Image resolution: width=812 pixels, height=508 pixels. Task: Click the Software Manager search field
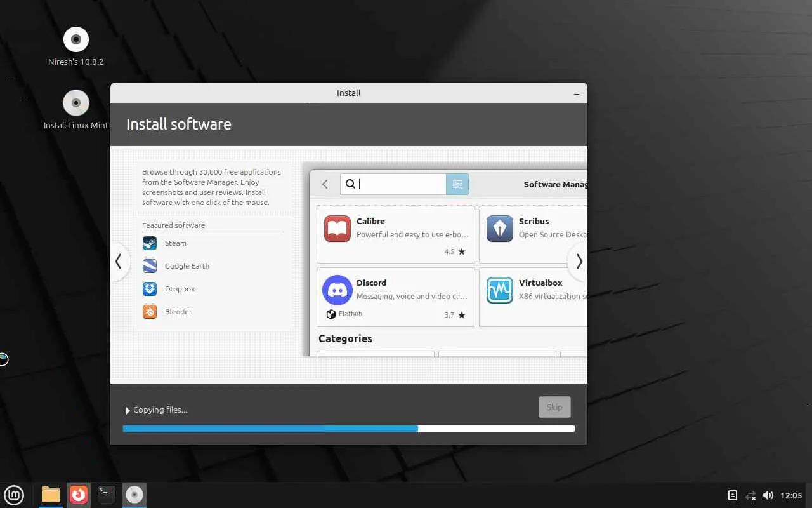393,184
